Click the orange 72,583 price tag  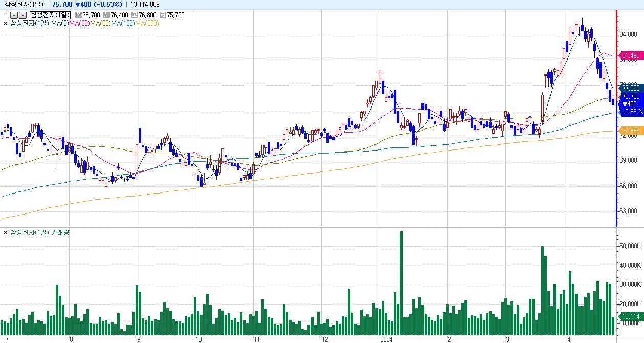click(630, 131)
